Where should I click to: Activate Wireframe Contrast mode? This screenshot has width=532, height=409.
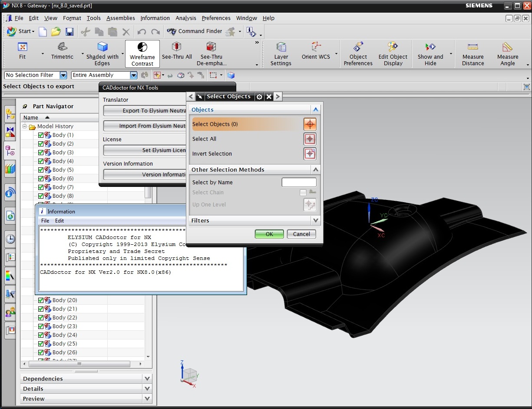[x=142, y=54]
